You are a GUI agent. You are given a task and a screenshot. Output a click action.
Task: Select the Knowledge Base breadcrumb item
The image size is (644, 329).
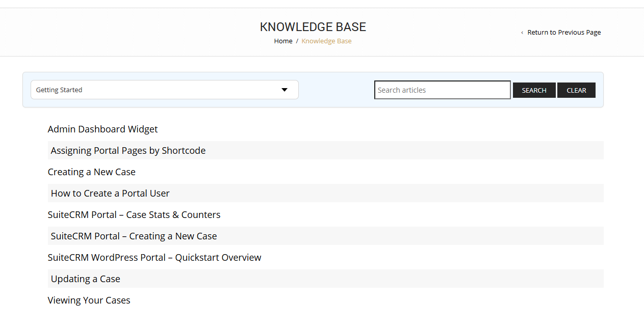coord(326,41)
